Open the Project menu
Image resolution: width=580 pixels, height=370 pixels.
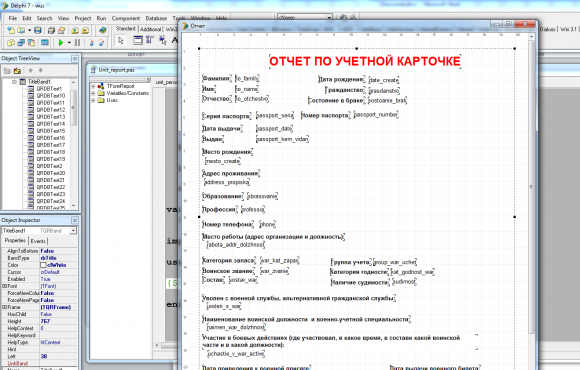(x=82, y=18)
